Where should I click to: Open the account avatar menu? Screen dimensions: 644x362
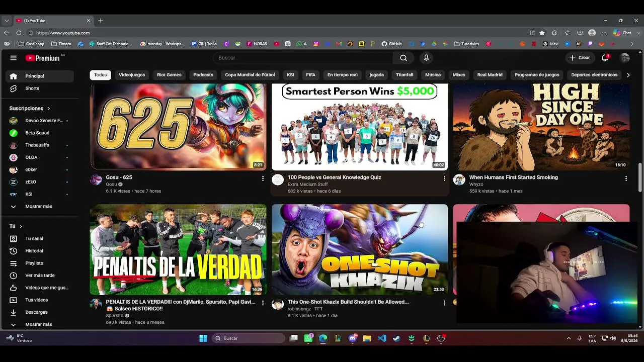[x=625, y=58]
